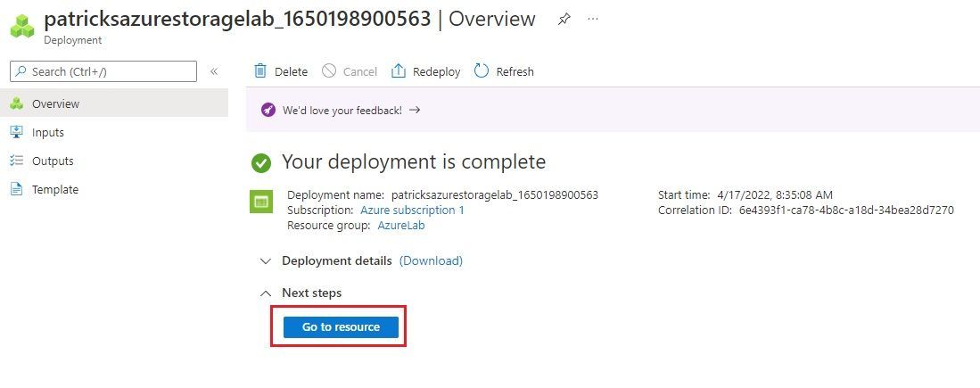Collapse the sidebar with the double chevron
980x388 pixels.
[214, 71]
